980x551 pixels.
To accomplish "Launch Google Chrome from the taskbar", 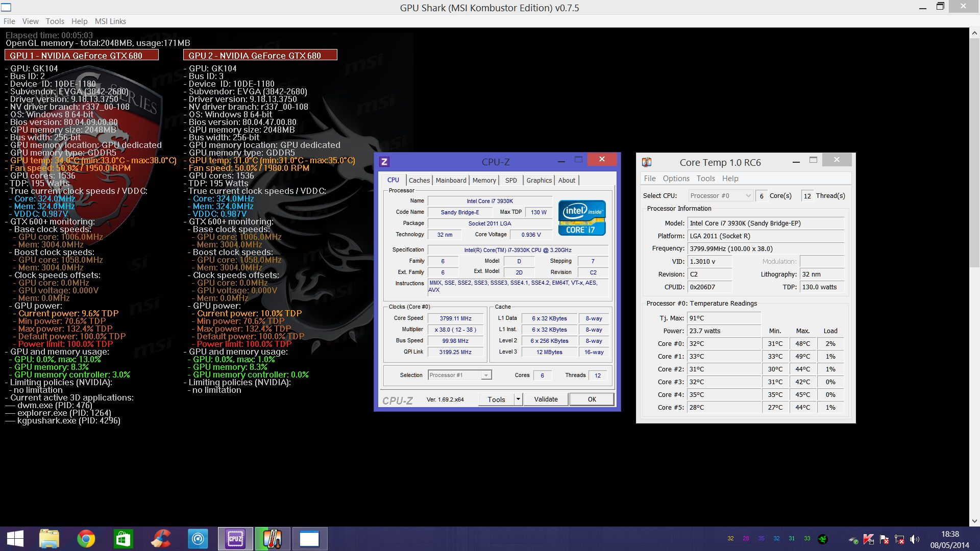I will pyautogui.click(x=86, y=539).
